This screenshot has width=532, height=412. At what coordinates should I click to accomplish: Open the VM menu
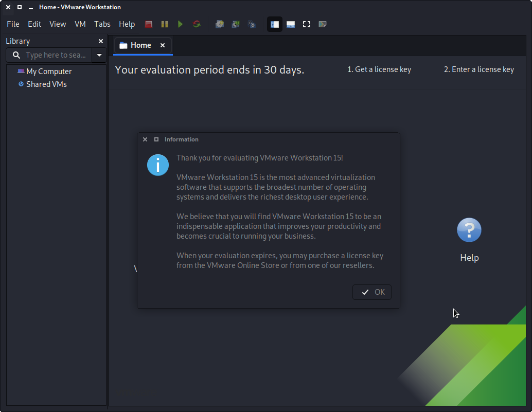80,24
